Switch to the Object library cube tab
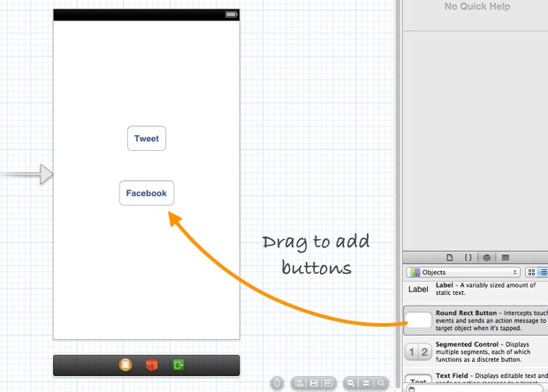 (486, 257)
